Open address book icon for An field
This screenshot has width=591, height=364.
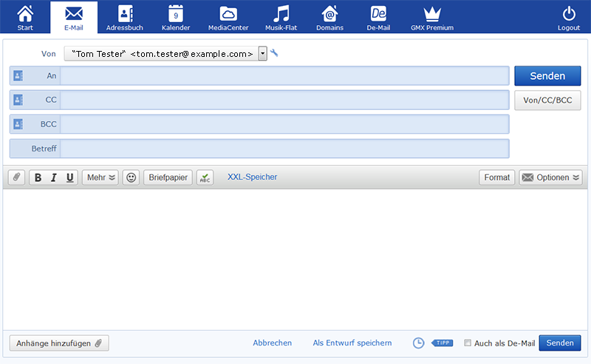click(x=18, y=76)
